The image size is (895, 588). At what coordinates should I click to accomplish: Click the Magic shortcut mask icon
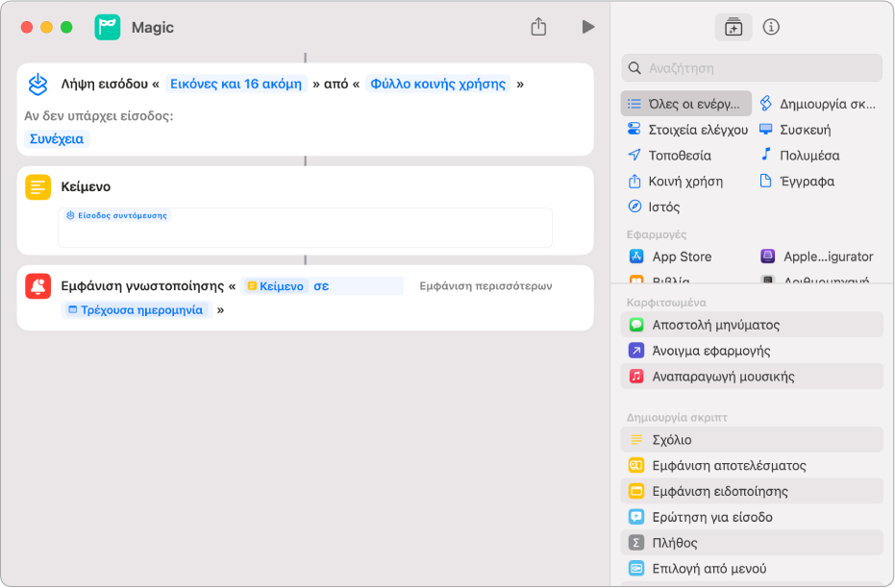click(108, 27)
